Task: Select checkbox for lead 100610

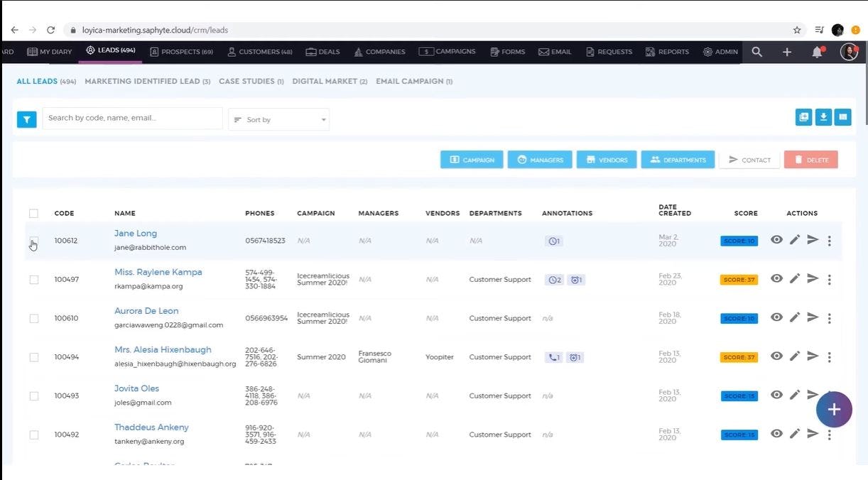Action: (33, 318)
